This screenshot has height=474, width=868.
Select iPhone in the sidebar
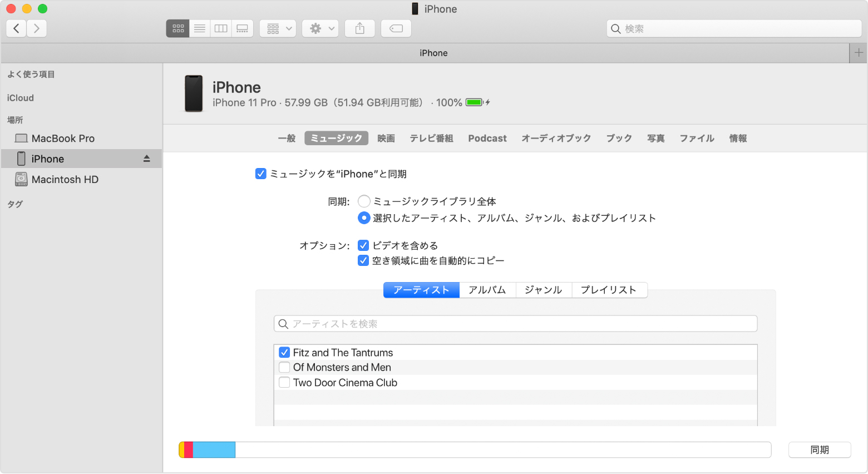click(81, 159)
